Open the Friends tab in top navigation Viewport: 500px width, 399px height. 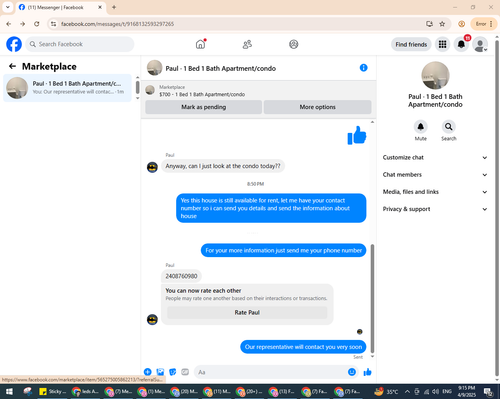click(x=247, y=44)
